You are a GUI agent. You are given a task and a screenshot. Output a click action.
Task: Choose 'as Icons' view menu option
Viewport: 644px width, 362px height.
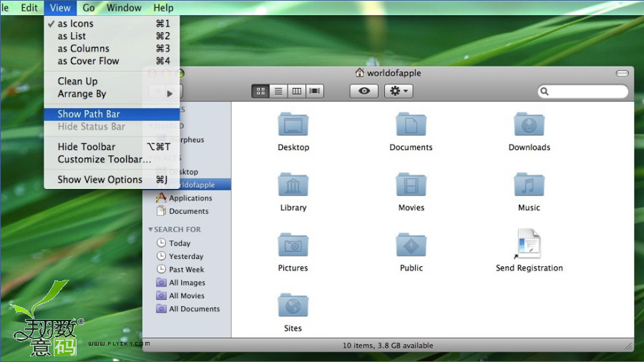112,24
